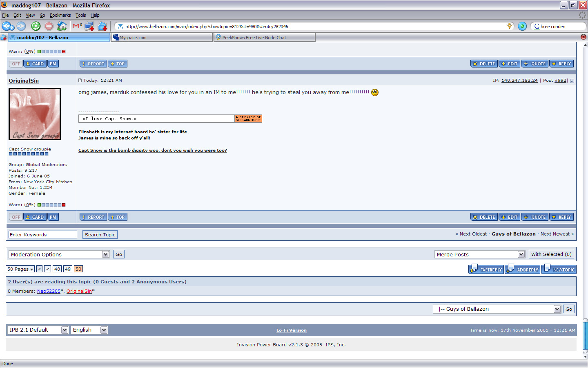Image resolution: width=588 pixels, height=368 pixels.
Task: Click the OriginalSin Capt Snow groupie avatar
Action: tap(35, 114)
